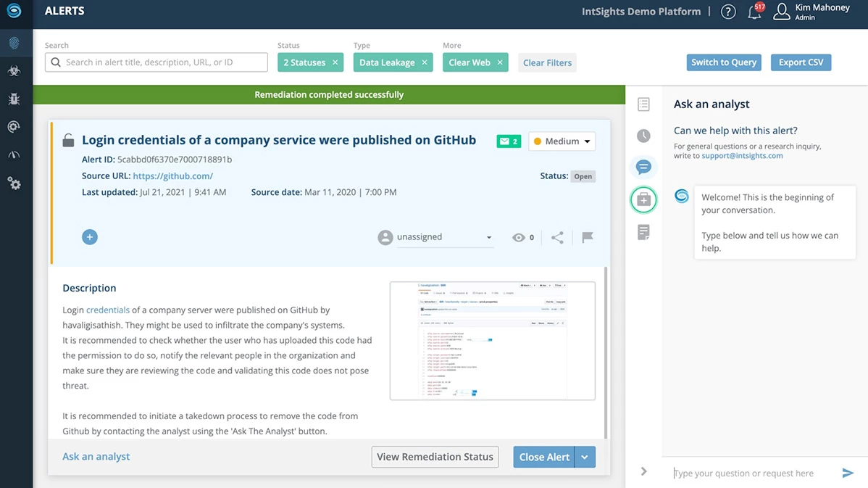868x488 pixels.
Task: Click the alert title text
Action: coord(279,140)
